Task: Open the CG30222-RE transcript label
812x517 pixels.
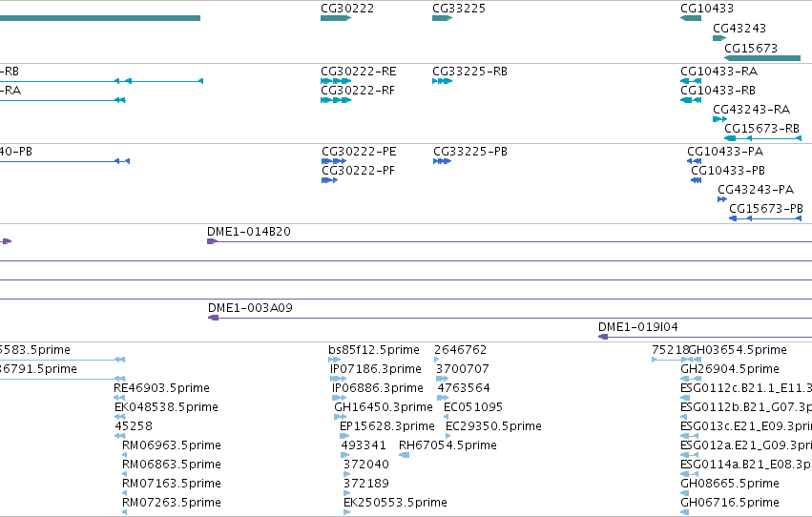Action: [359, 72]
